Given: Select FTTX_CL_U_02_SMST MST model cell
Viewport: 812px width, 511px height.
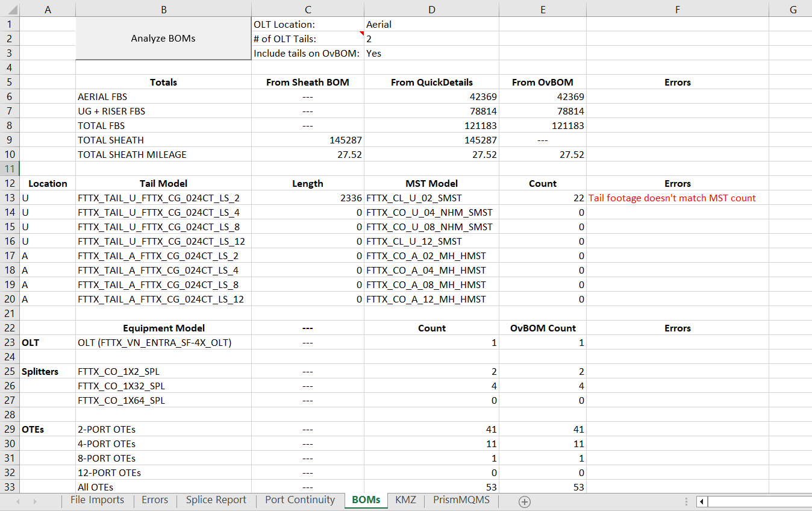Looking at the screenshot, I should click(x=431, y=198).
